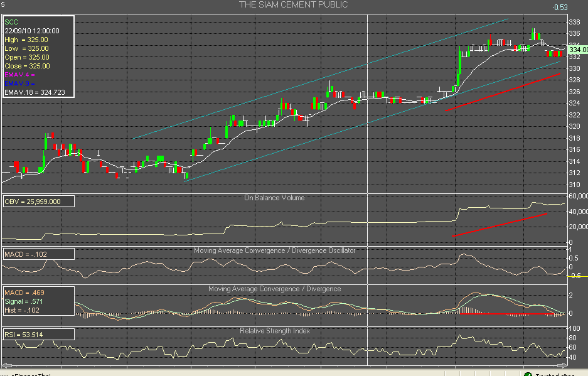Select the red horizontal line on the MACD histogram
This screenshot has height=376, width=588.
(x=507, y=314)
